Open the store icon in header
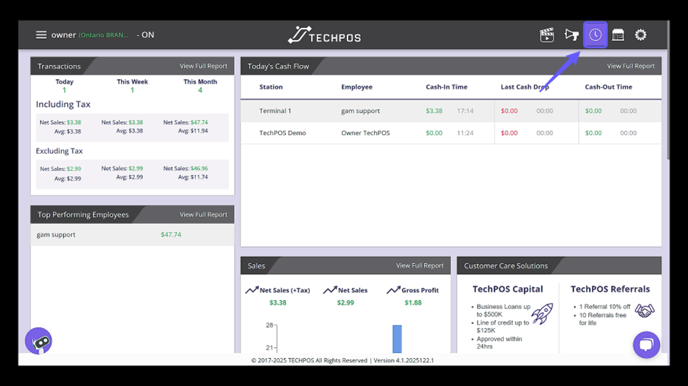This screenshot has width=688, height=386. [x=618, y=35]
